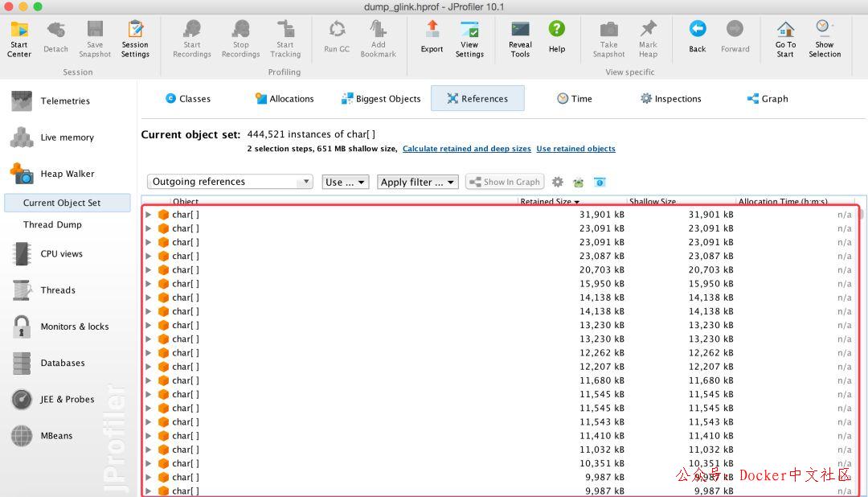Screen dimensions: 868x497
Task: Open Session Settings in the toolbar
Action: tap(135, 38)
